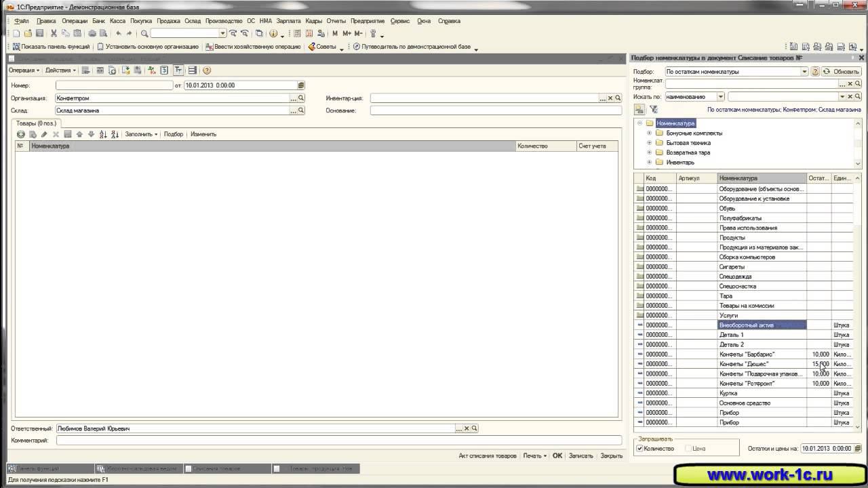868x488 pixels.
Task: Click the OK button
Action: 557,455
